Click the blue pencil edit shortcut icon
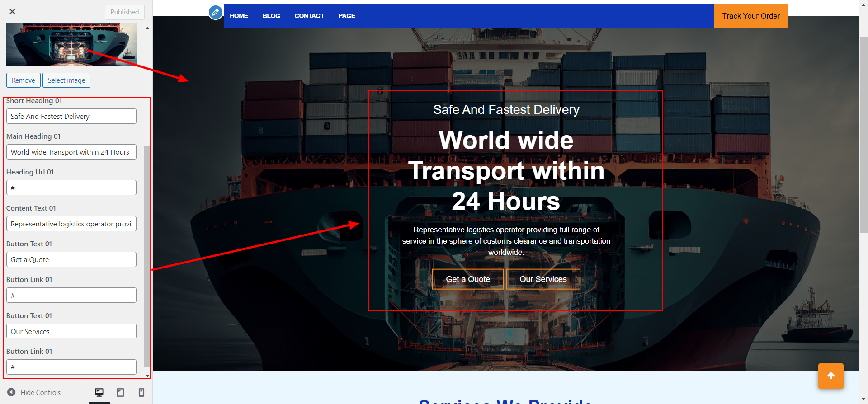 click(x=216, y=12)
